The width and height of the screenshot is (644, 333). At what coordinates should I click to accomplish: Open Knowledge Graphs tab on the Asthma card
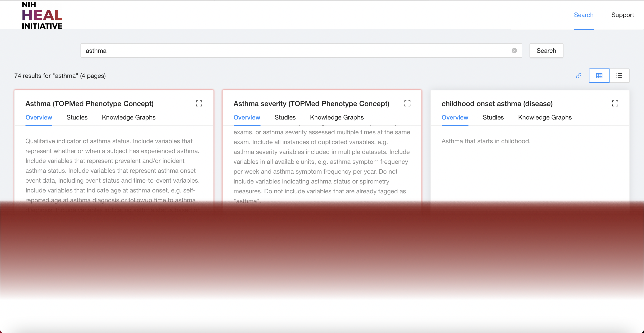click(129, 117)
